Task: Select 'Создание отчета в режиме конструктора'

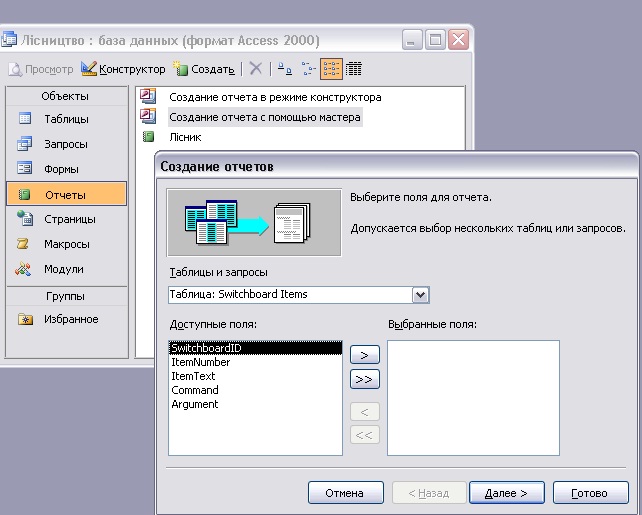Action: click(275, 97)
